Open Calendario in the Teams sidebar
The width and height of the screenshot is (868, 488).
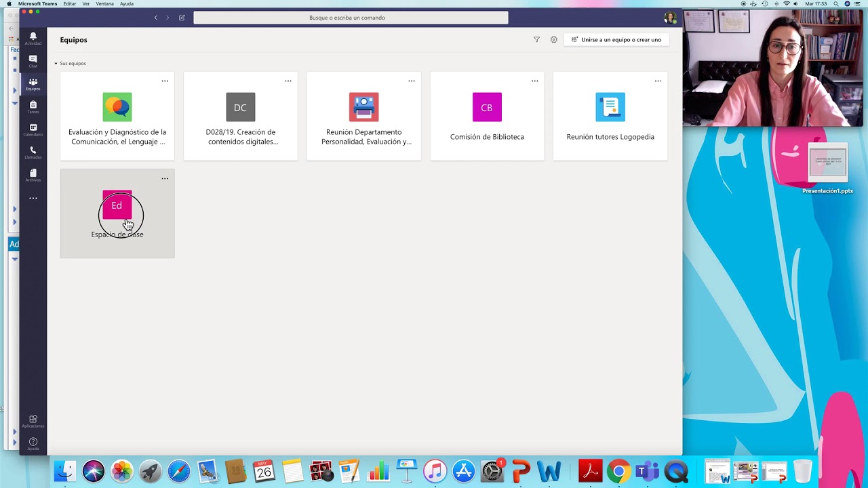(x=33, y=129)
